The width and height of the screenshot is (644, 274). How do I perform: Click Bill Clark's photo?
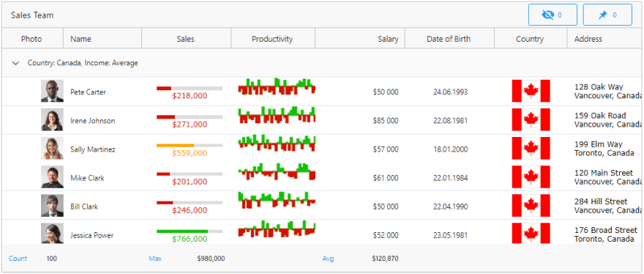[x=52, y=206]
